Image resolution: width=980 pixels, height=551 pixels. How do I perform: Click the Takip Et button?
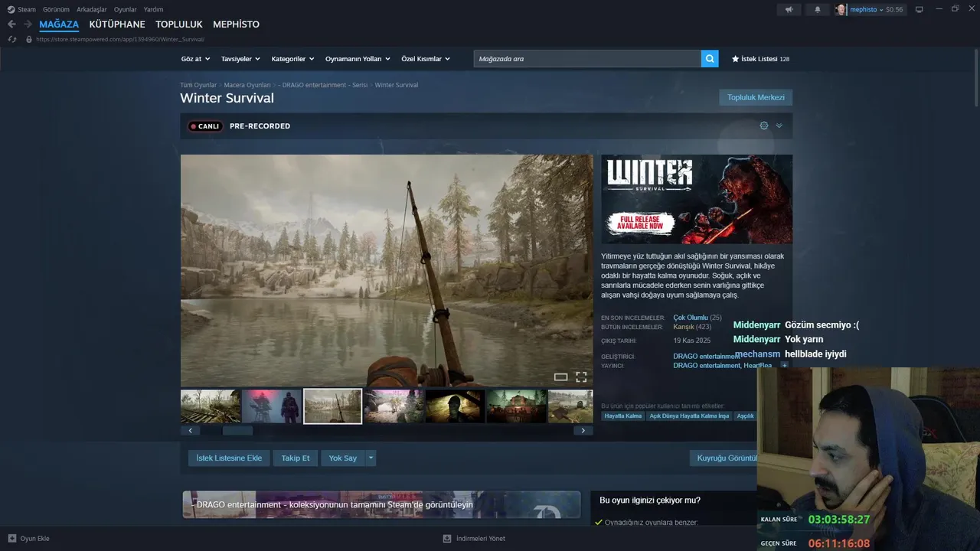[296, 458]
